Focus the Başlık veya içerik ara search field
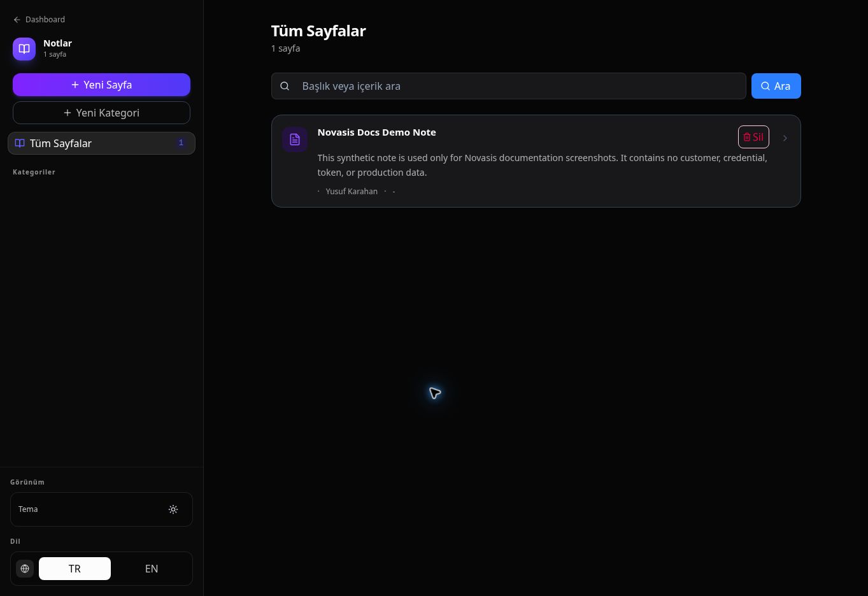The height and width of the screenshot is (596, 868). (508, 86)
